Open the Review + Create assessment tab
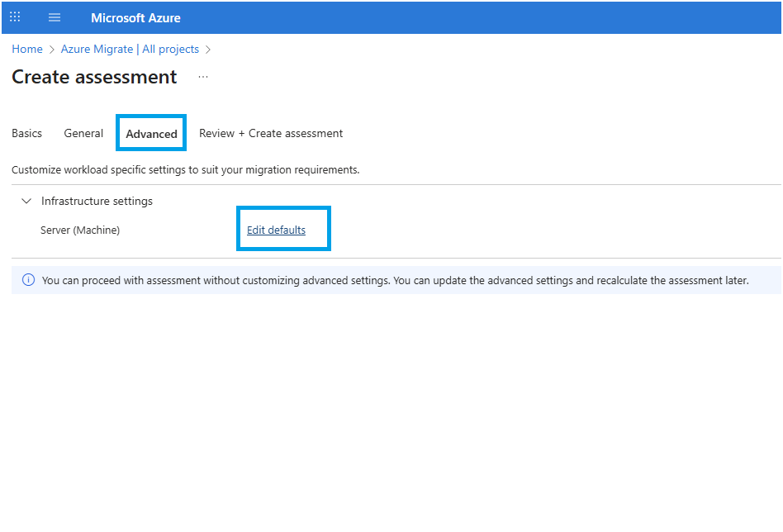Screen dimensions: 783x532 click(271, 133)
